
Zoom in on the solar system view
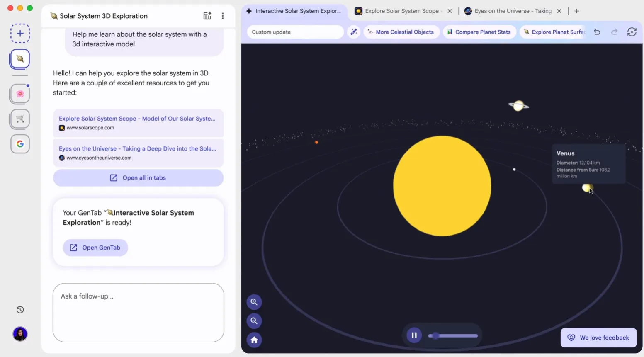coord(254,302)
